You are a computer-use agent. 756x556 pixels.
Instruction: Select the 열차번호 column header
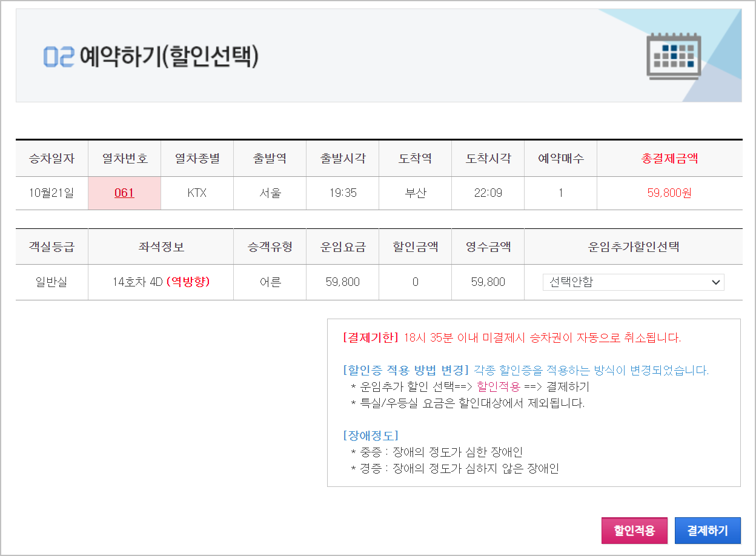pyautogui.click(x=125, y=159)
